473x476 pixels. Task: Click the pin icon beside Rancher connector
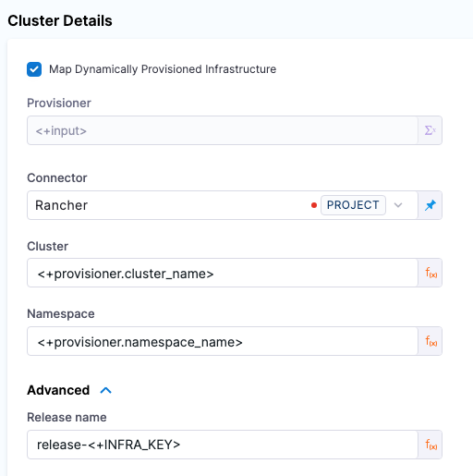pos(430,205)
